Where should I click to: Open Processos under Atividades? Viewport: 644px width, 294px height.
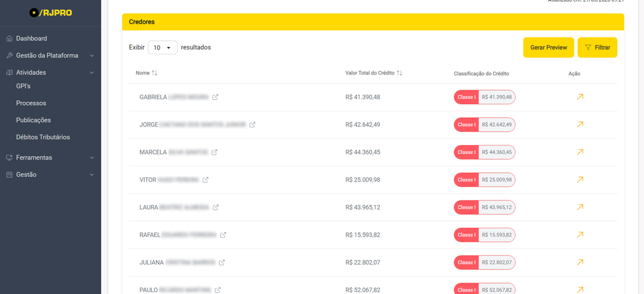(x=31, y=103)
